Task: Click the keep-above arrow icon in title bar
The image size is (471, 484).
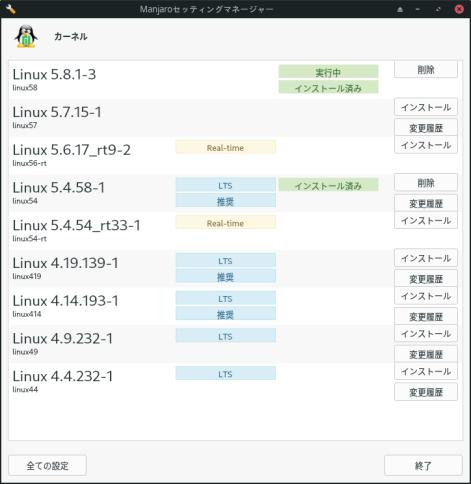Action: [400, 9]
